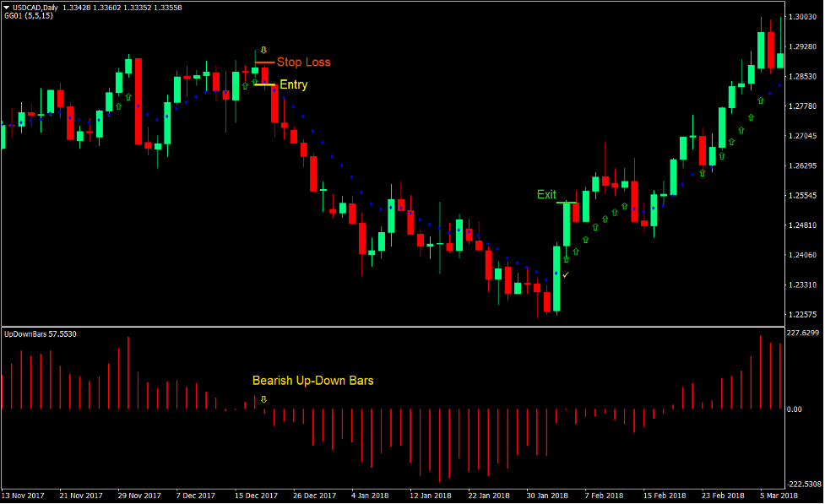Select the Exit text annotation
The image size is (825, 504).
[x=545, y=194]
